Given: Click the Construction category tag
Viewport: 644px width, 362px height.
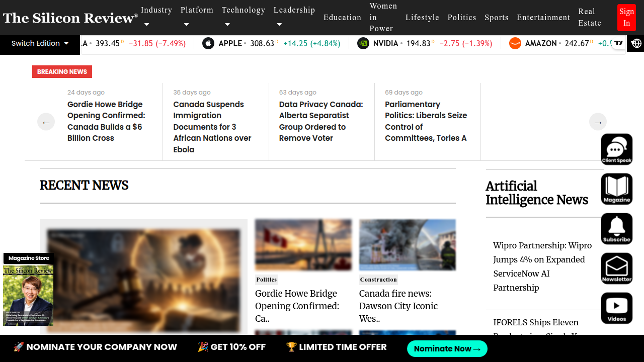Looking at the screenshot, I should (378, 280).
